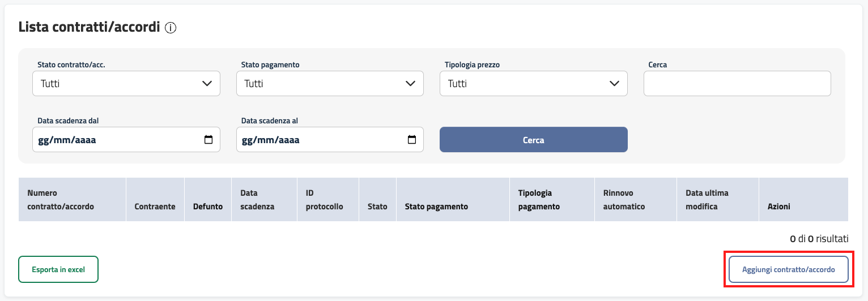Viewport: 868px width, 301px height.
Task: Select the Rinnovo automatico column header
Action: coord(624,200)
